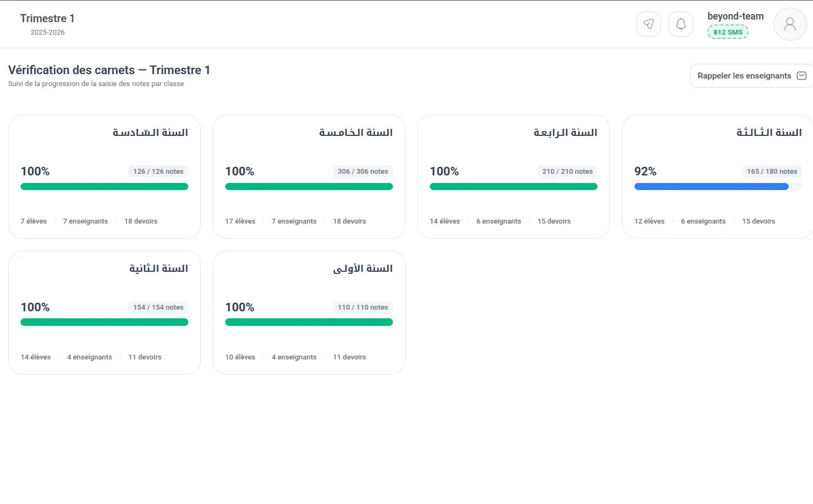Open the user profile avatar
This screenshot has height=504, width=813.
pos(790,24)
